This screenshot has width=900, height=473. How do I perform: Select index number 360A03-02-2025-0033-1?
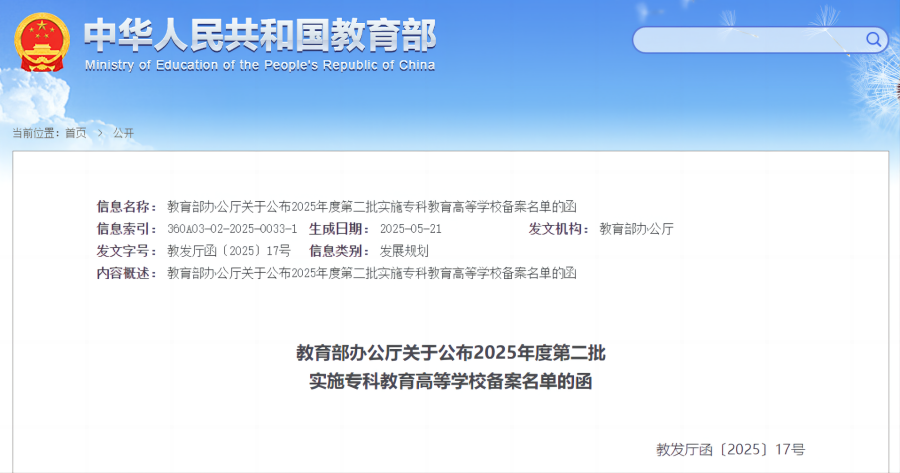[x=232, y=229]
